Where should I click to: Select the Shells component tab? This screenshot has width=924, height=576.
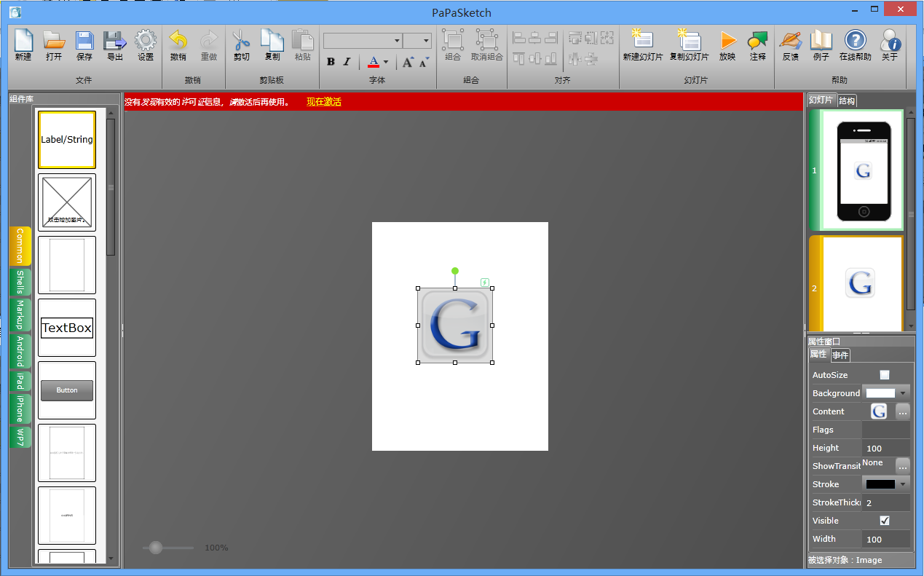pyautogui.click(x=20, y=283)
